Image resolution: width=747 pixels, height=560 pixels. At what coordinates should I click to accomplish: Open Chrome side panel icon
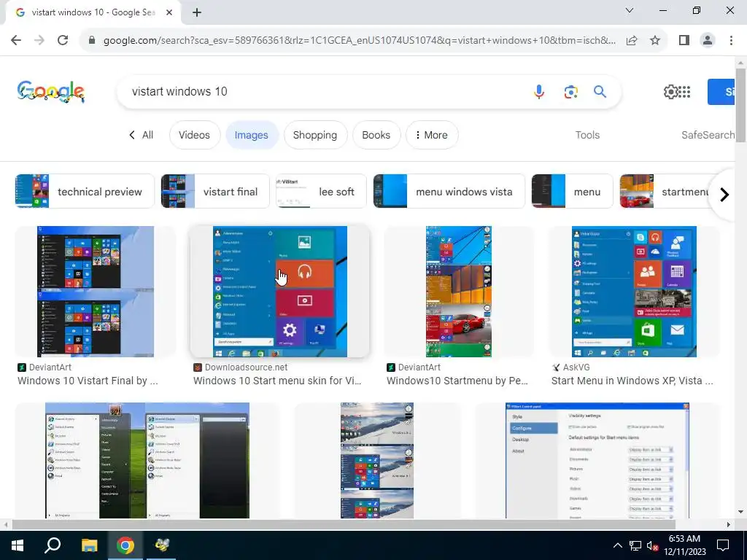(684, 40)
